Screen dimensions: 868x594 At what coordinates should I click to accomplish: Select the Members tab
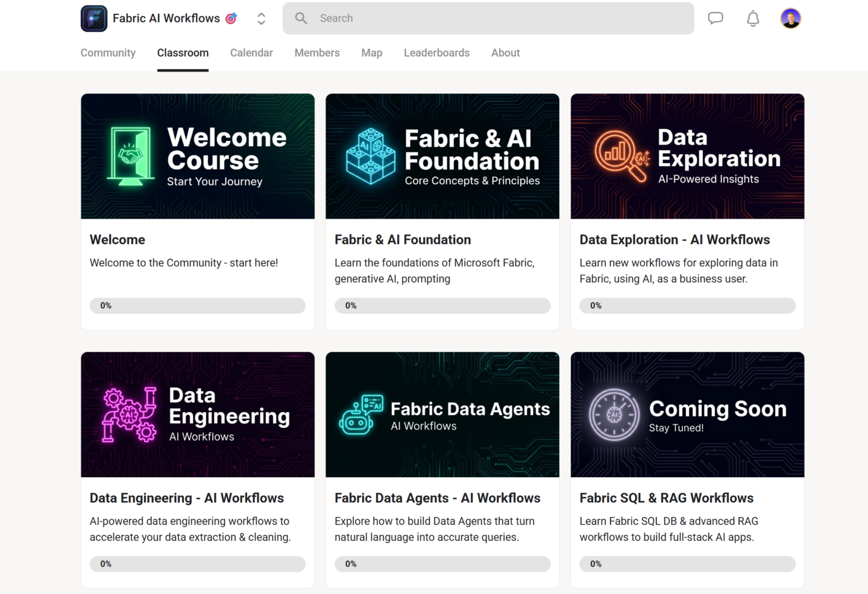point(317,53)
